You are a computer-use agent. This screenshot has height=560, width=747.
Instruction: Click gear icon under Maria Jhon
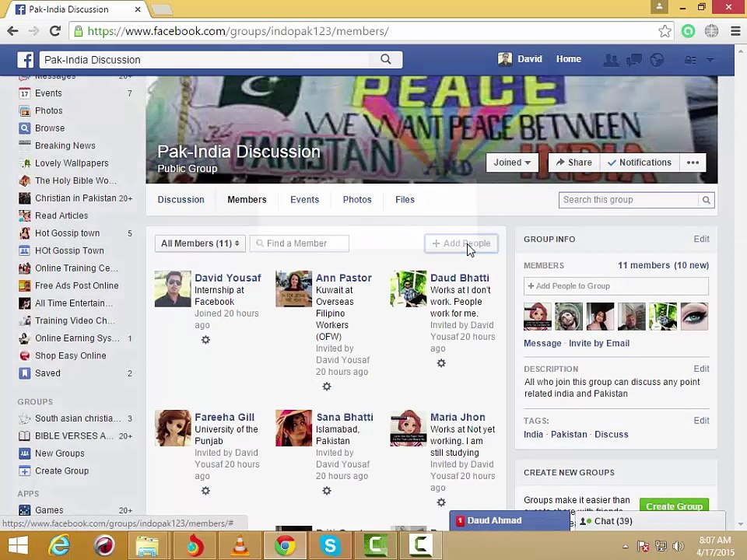click(441, 502)
